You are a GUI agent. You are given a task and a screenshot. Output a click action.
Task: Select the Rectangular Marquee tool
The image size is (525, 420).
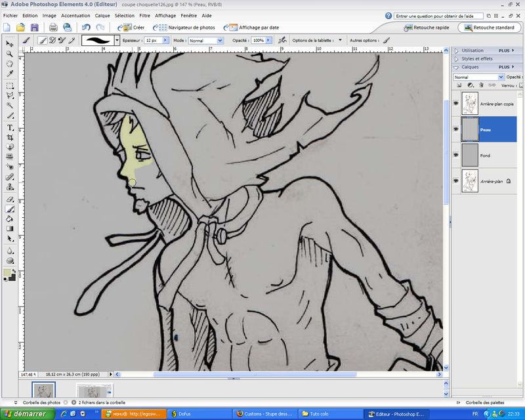coord(10,86)
